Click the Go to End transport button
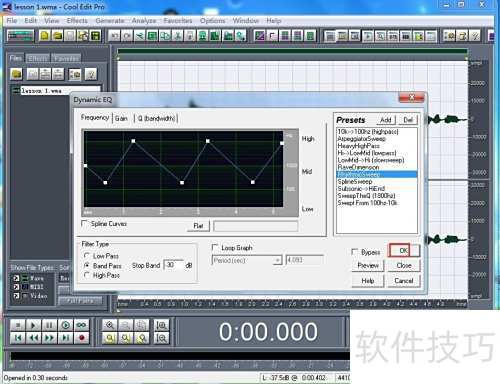 66,338
